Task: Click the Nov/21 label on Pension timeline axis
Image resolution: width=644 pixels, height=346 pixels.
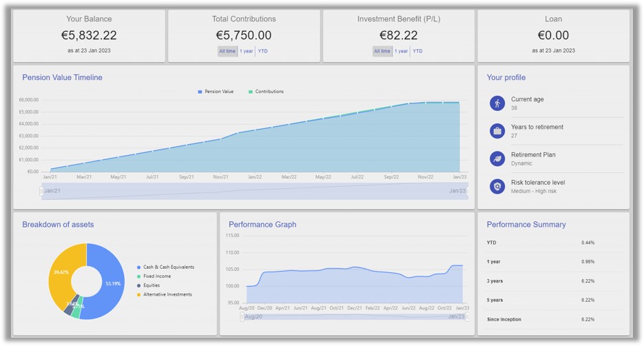Action: (x=220, y=177)
